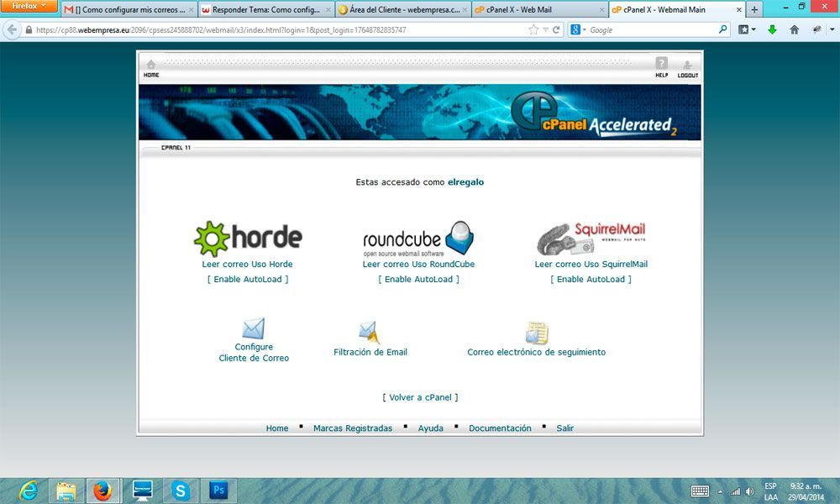Click the search magnifier icon in search box

pos(722,29)
